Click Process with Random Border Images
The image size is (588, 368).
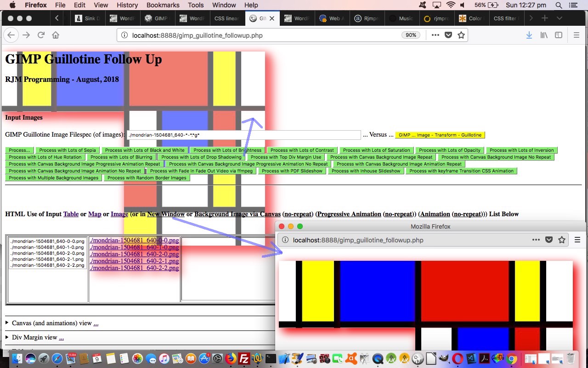[147, 178]
